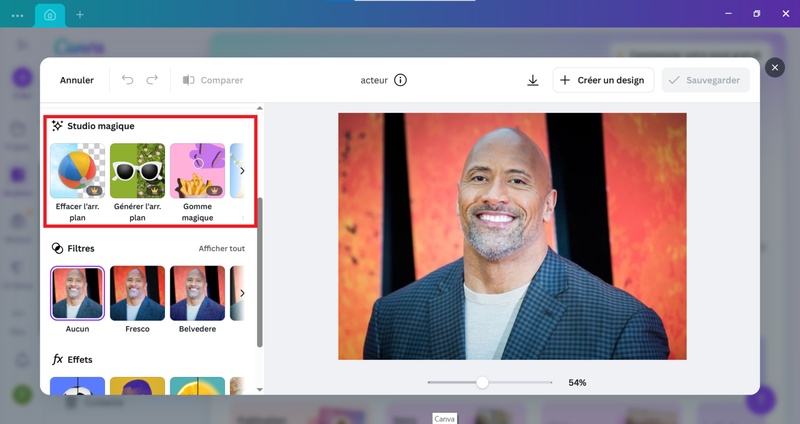Open the three-dots menu in title bar

(17, 15)
